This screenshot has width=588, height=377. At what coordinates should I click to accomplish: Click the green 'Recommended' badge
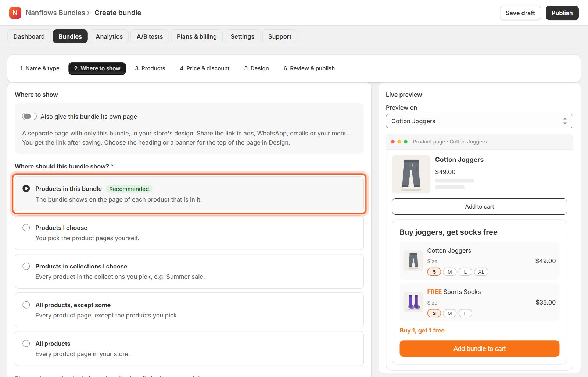coord(129,189)
